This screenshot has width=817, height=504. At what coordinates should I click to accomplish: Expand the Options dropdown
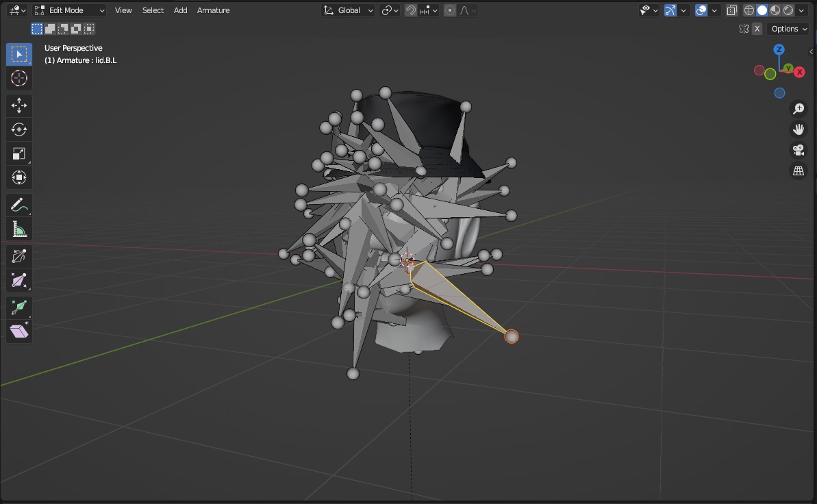[x=789, y=29]
